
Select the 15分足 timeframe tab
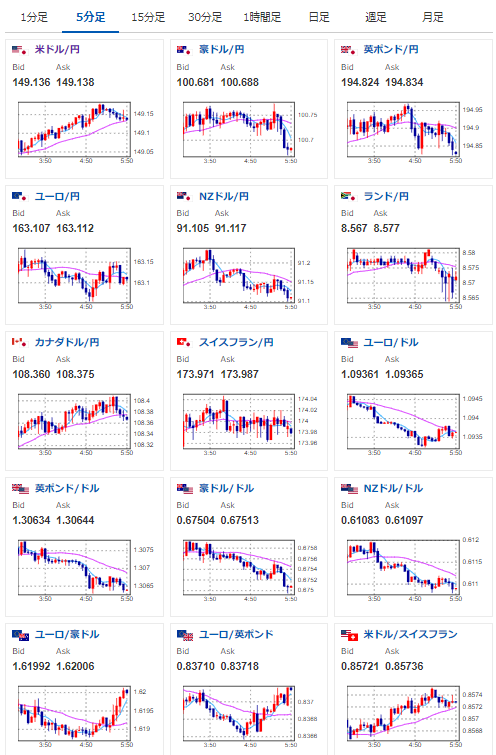pos(148,17)
